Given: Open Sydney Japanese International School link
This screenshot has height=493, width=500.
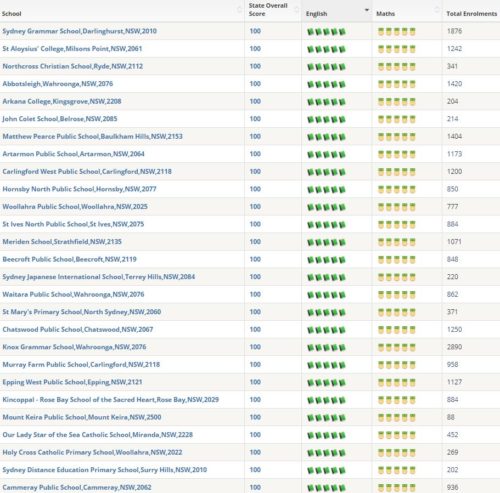Looking at the screenshot, I should click(99, 277).
